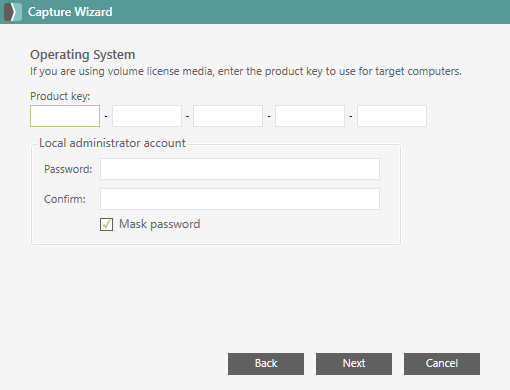Click the Capture Wizard title text
This screenshot has width=510, height=390.
70,12
